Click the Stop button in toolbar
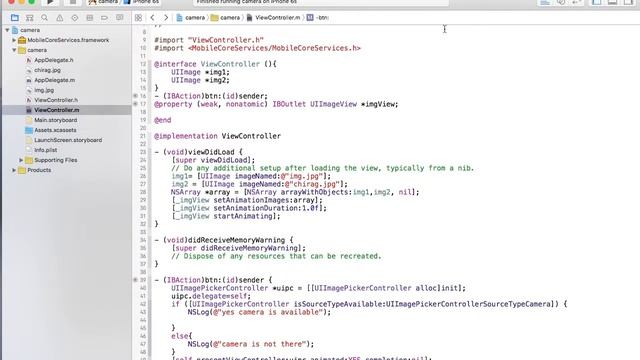This screenshot has width=640, height=360. pyautogui.click(x=73, y=2)
